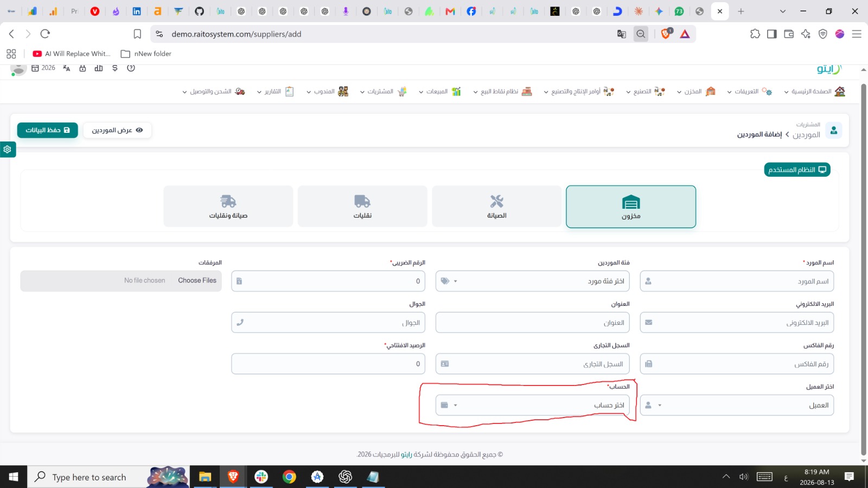Click the اسم المورد supplier name field
The image size is (868, 488).
pyautogui.click(x=737, y=281)
